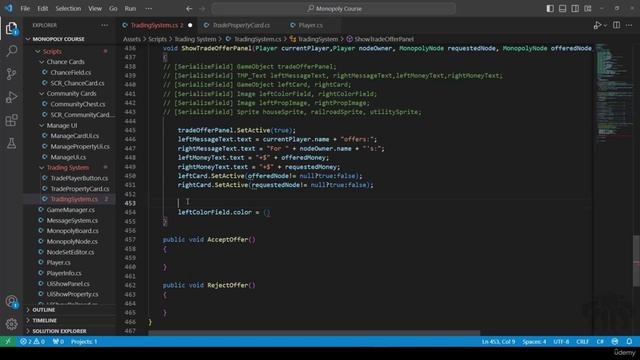This screenshot has height=360, width=640.
Task: Go back with navigation arrow
Action: click(189, 9)
